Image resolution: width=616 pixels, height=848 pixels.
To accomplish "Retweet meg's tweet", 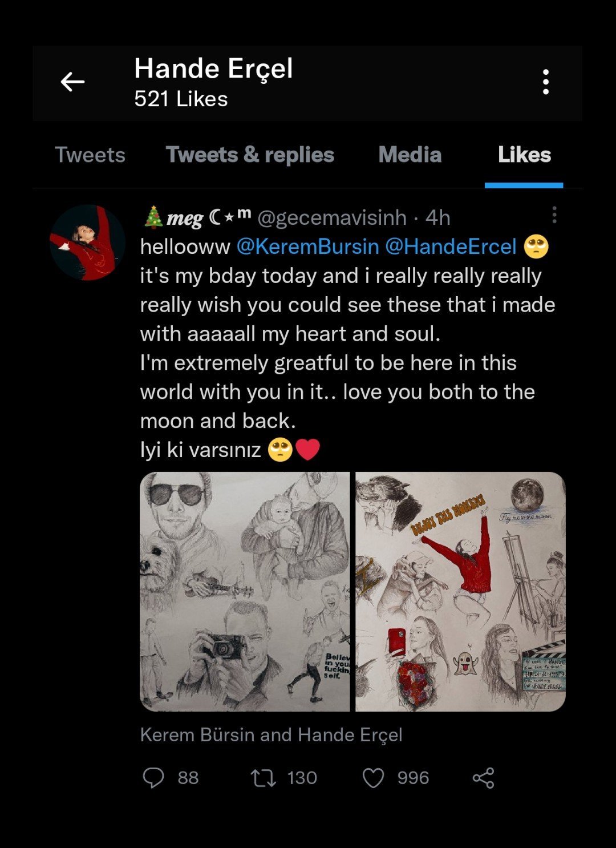I will click(x=264, y=778).
